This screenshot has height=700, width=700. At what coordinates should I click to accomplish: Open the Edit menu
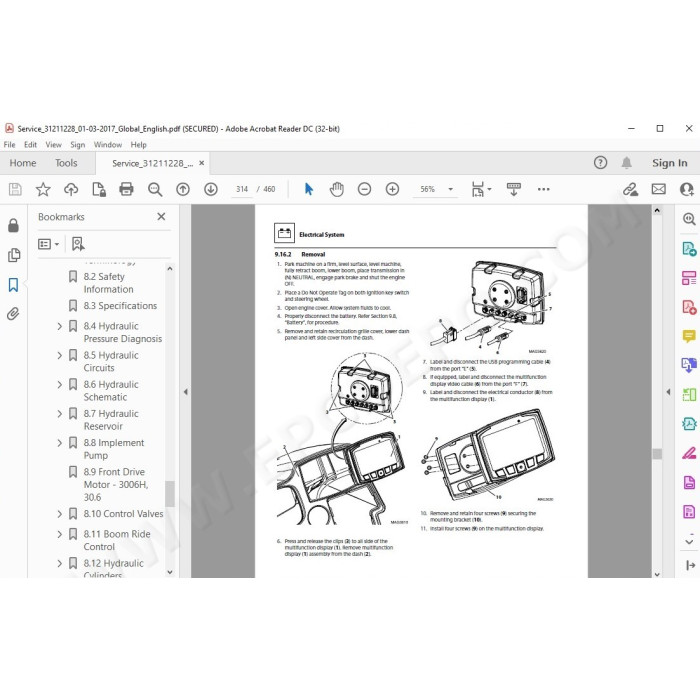coord(30,145)
